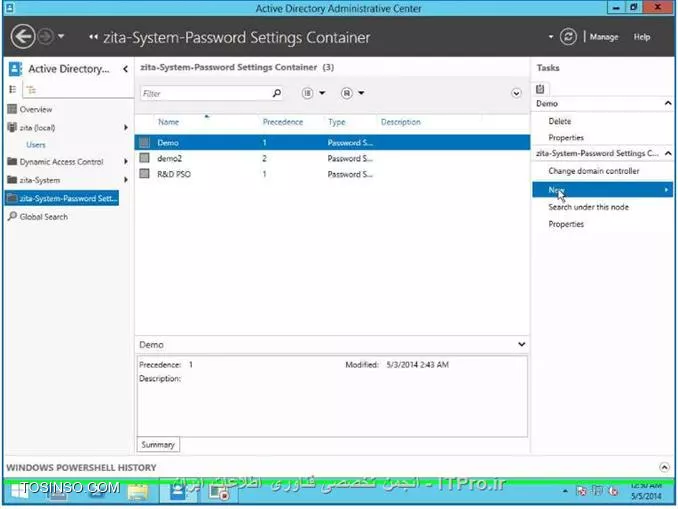The height and width of the screenshot is (509, 678).
Task: Open the dropdown arrow left of Refresh
Action: 550,37
